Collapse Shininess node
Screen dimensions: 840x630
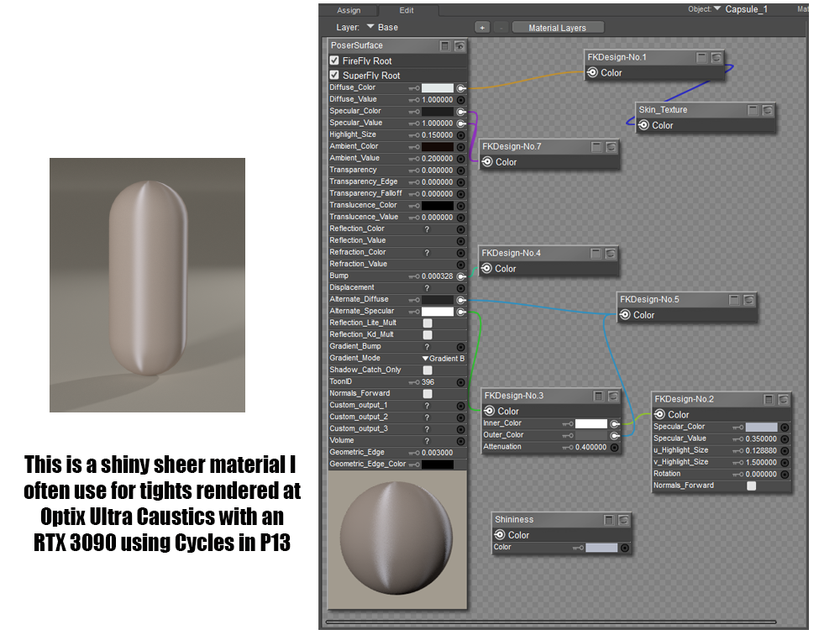point(608,520)
